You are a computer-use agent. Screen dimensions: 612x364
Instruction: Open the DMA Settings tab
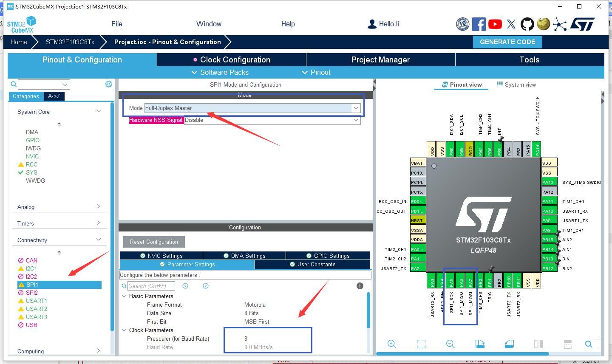(x=244, y=256)
